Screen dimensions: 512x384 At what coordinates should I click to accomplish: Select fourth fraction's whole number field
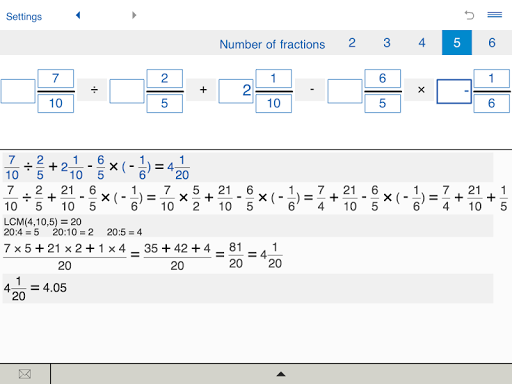click(345, 91)
